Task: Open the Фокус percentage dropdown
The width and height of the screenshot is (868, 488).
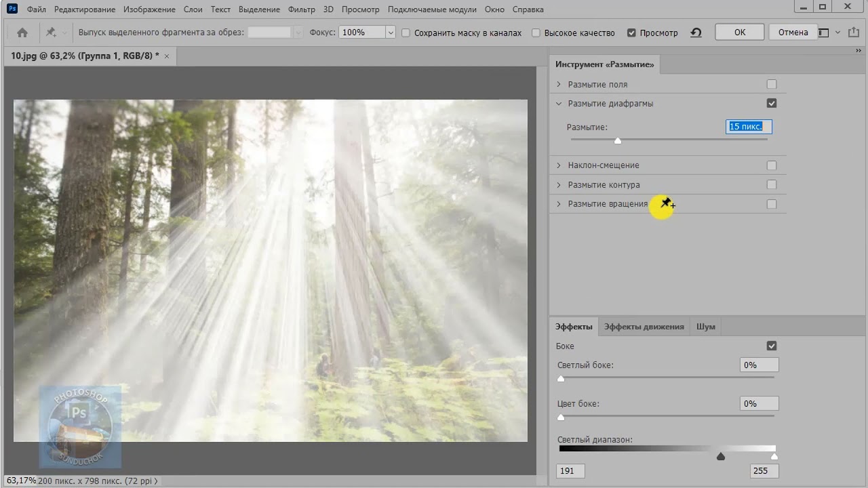Action: (x=390, y=33)
